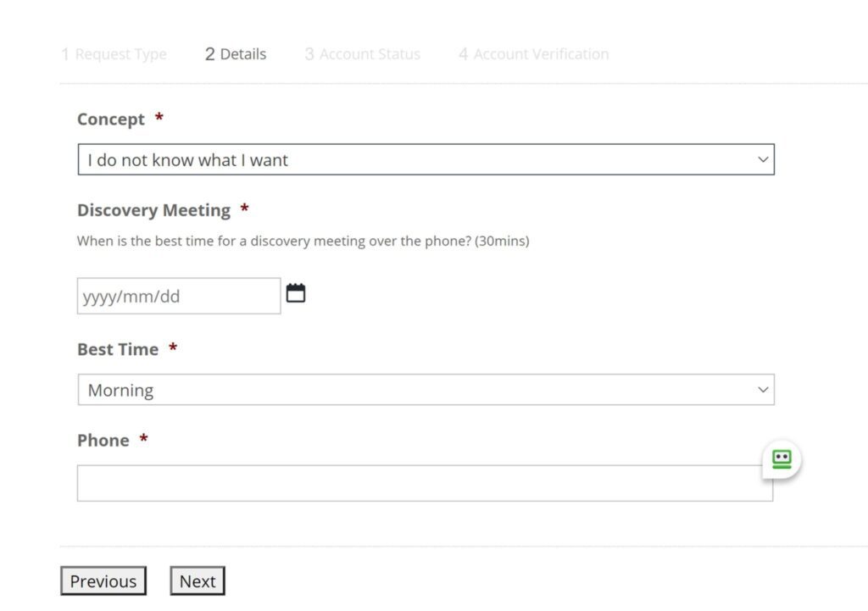868x611 pixels.
Task: Click the chevron arrow on Concept field
Action: (x=763, y=160)
